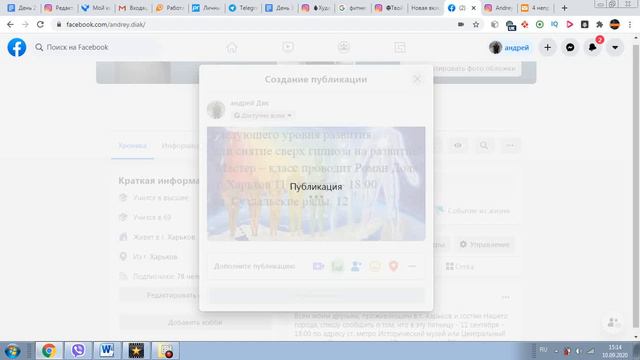
Task: Click the browser forward arrow
Action: click(x=25, y=24)
